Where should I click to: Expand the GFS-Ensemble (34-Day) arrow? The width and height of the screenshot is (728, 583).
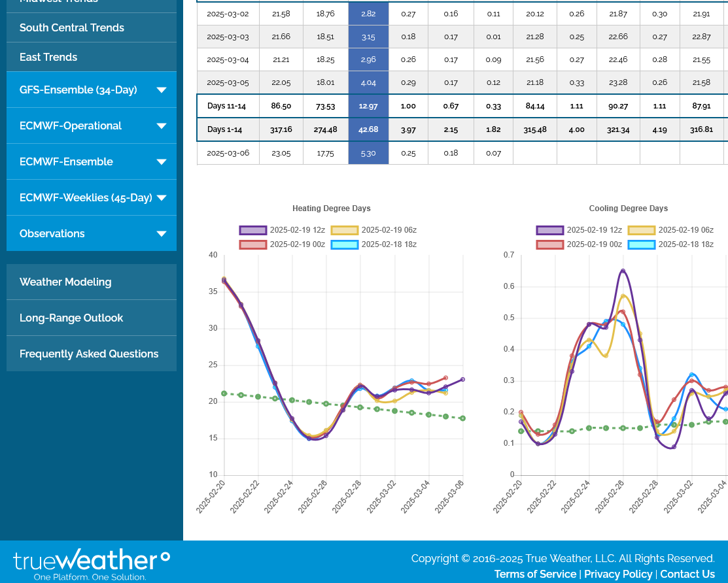pyautogui.click(x=162, y=90)
